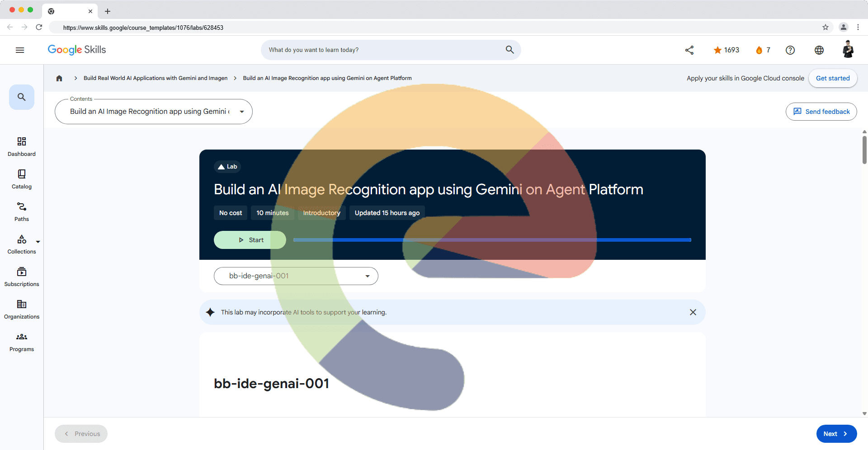Screen dimensions: 868x450
Task: Click the 'No cost' tag
Action: pos(231,213)
